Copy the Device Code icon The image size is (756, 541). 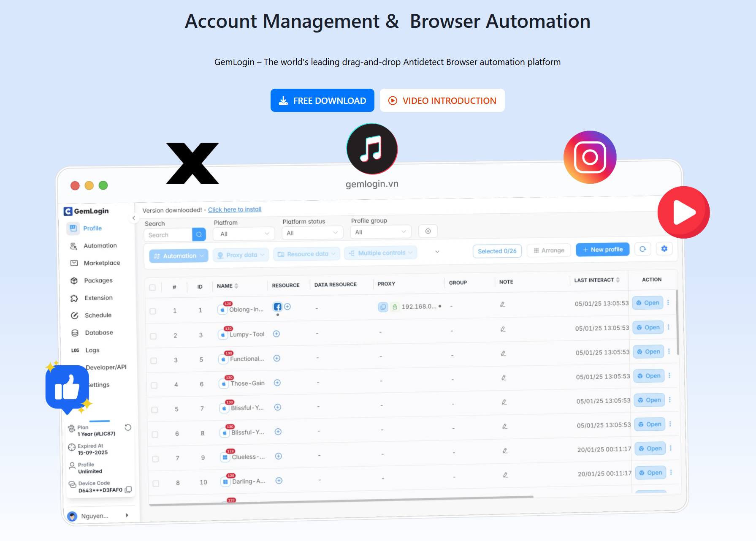coord(128,489)
